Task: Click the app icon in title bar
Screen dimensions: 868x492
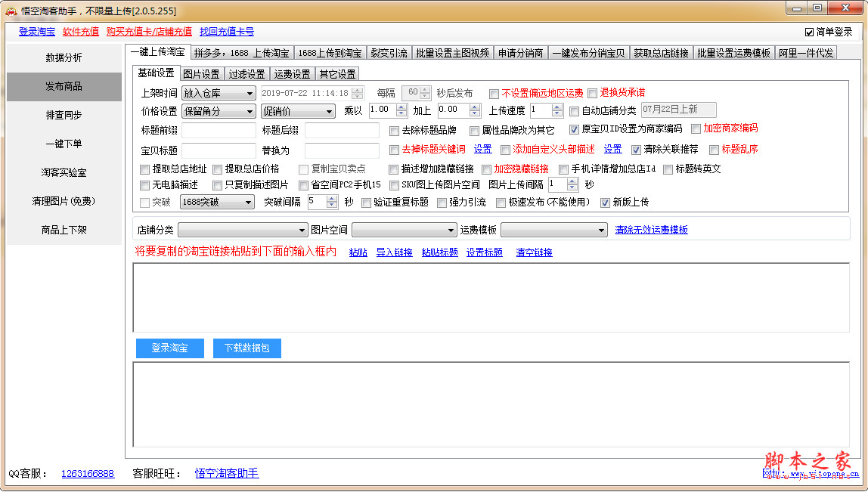Action: [x=11, y=10]
